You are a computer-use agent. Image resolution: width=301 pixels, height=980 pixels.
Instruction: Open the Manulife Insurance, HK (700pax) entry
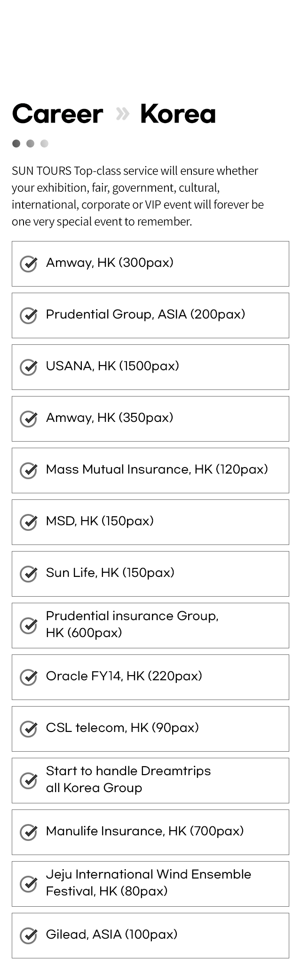[150, 832]
